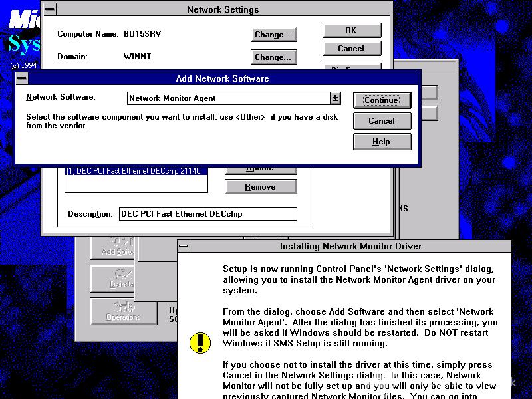This screenshot has width=532, height=399.
Task: Click the Add Network Software title bar
Action: coord(223,78)
